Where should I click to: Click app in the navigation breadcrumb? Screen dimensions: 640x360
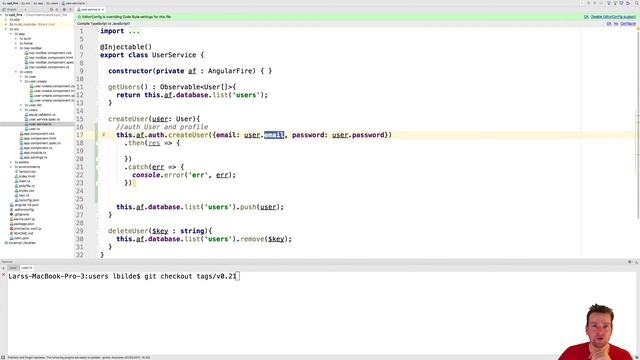click(x=38, y=3)
